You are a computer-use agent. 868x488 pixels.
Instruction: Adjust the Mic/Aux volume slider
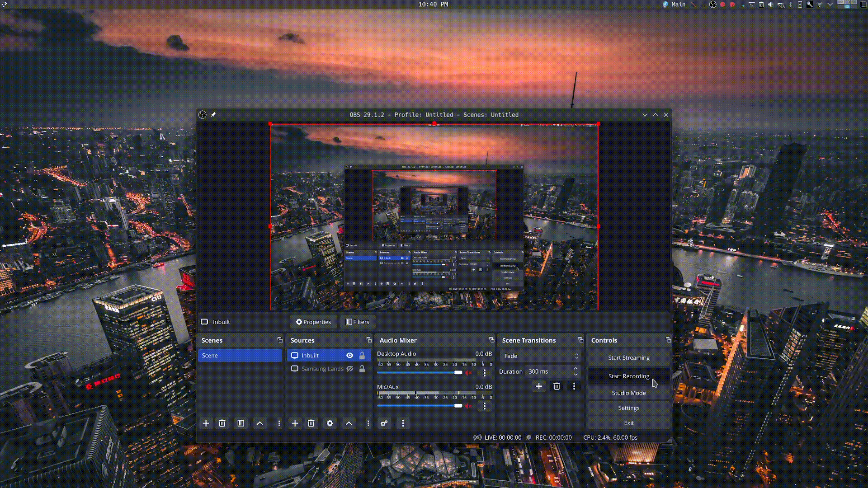click(x=458, y=406)
